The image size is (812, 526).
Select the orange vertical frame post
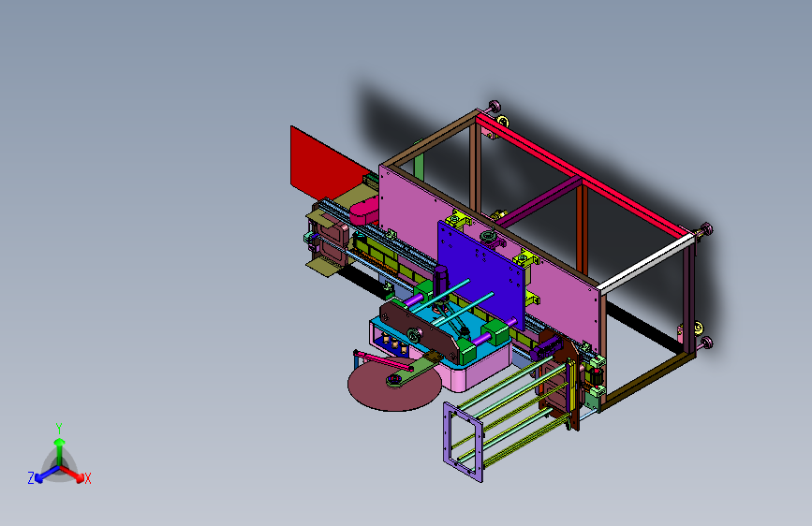click(582, 227)
